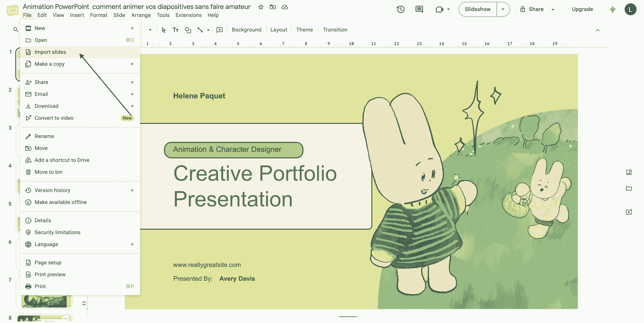Open the comments panel icon
The height and width of the screenshot is (323, 644).
(x=419, y=9)
